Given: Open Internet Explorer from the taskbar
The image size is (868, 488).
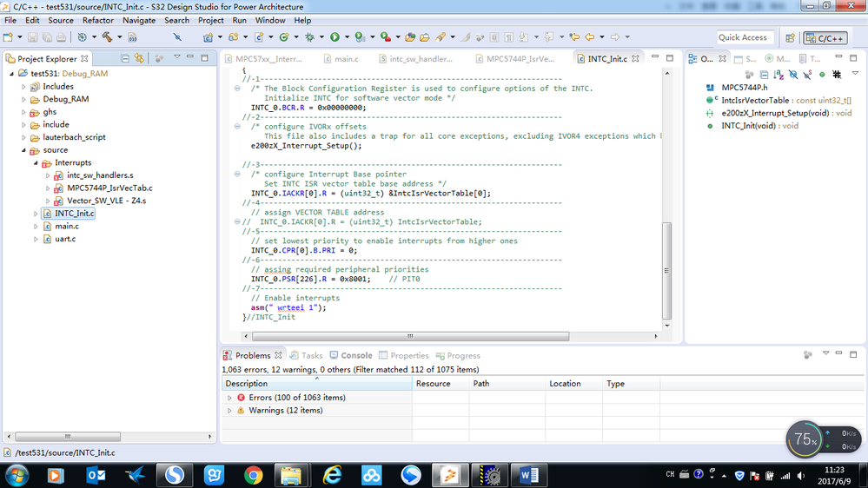Looking at the screenshot, I should (x=332, y=475).
